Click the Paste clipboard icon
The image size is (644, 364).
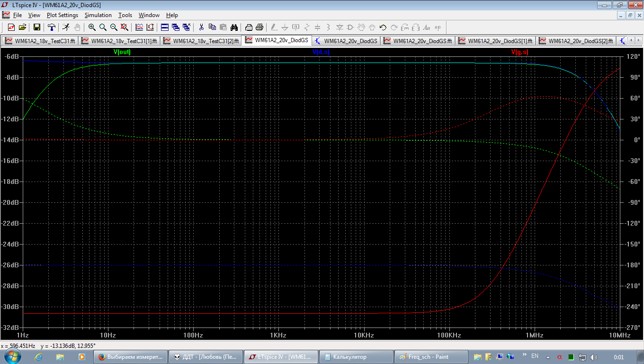click(223, 27)
